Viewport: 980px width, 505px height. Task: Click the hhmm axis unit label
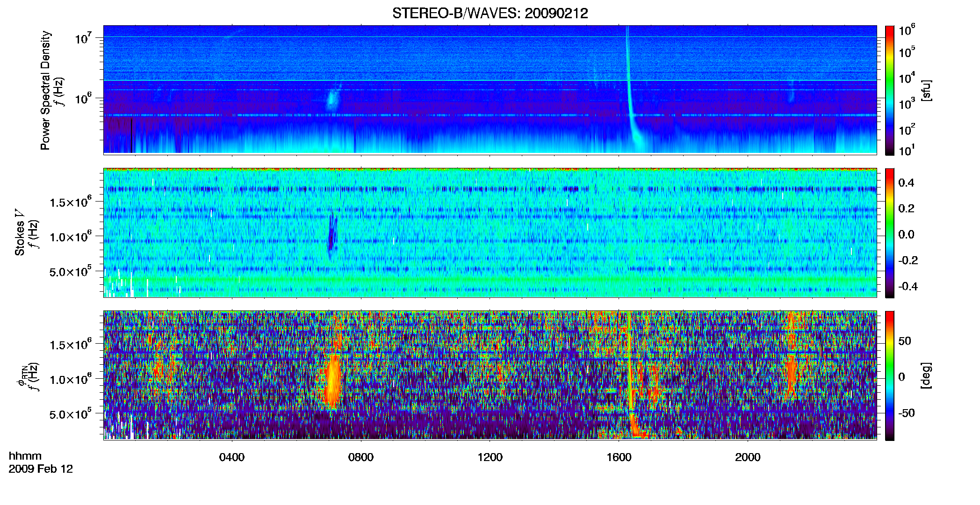click(25, 456)
